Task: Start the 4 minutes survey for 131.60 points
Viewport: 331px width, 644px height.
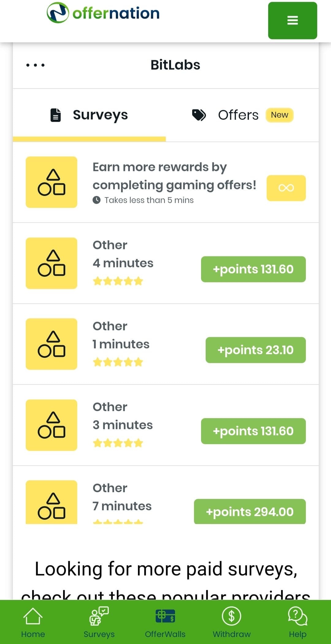Action: click(x=253, y=269)
